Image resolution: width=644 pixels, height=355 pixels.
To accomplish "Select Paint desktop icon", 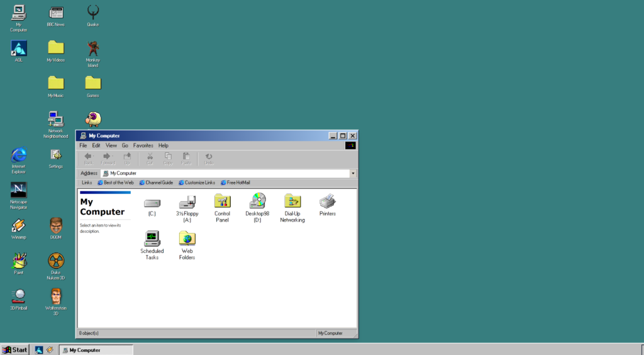I will 18,264.
